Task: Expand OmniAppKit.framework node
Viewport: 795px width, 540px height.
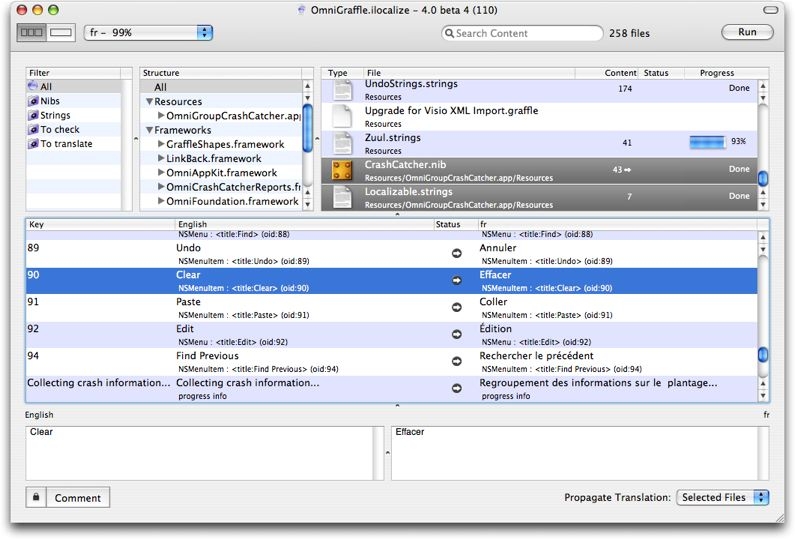Action: [161, 172]
